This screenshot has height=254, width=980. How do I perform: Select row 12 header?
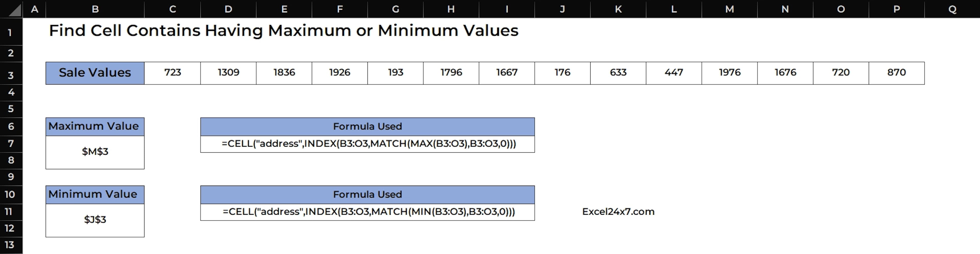pyautogui.click(x=11, y=228)
